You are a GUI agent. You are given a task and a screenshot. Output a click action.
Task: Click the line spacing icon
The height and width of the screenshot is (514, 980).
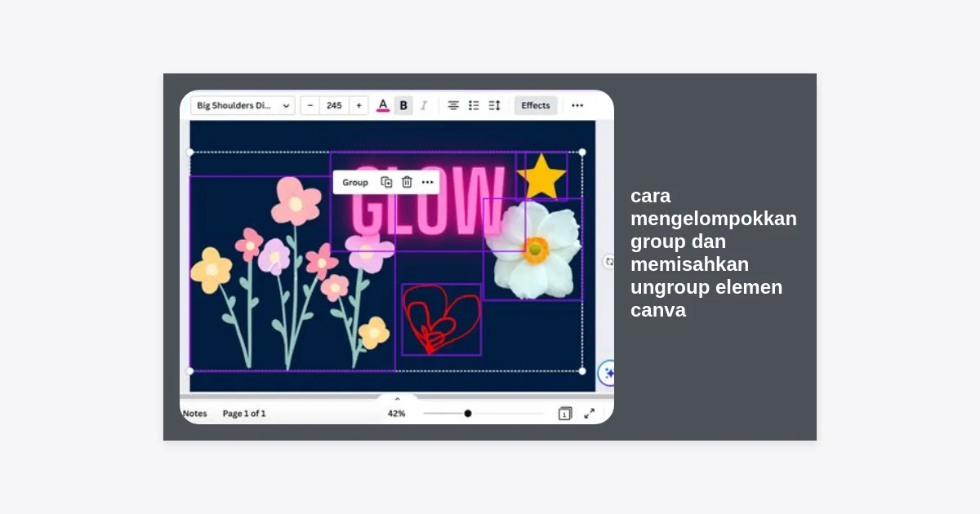(494, 105)
